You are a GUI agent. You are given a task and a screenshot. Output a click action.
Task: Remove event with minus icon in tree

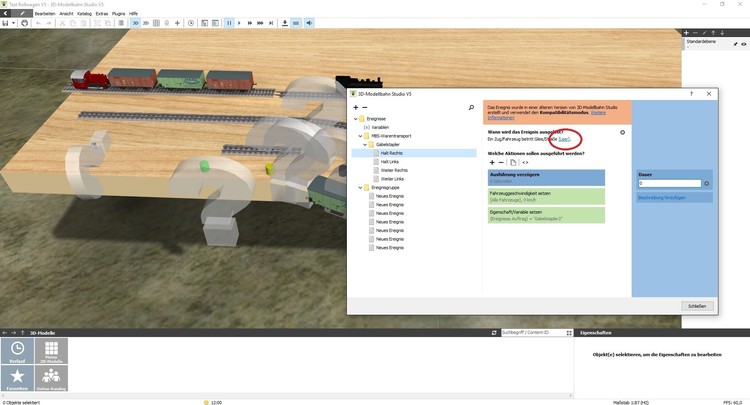point(364,108)
